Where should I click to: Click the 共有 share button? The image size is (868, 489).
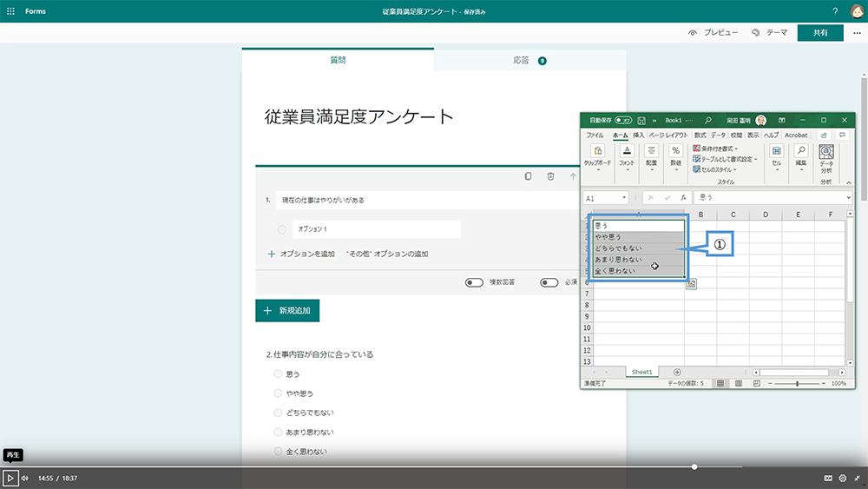click(820, 33)
